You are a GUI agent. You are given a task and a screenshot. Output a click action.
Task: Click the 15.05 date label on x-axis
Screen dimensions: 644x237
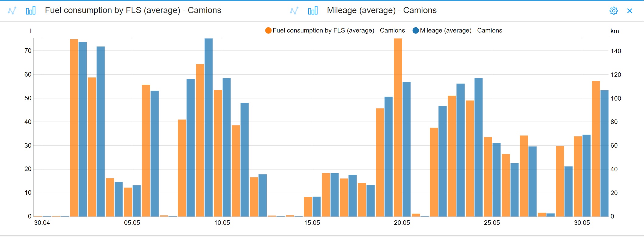pyautogui.click(x=312, y=223)
